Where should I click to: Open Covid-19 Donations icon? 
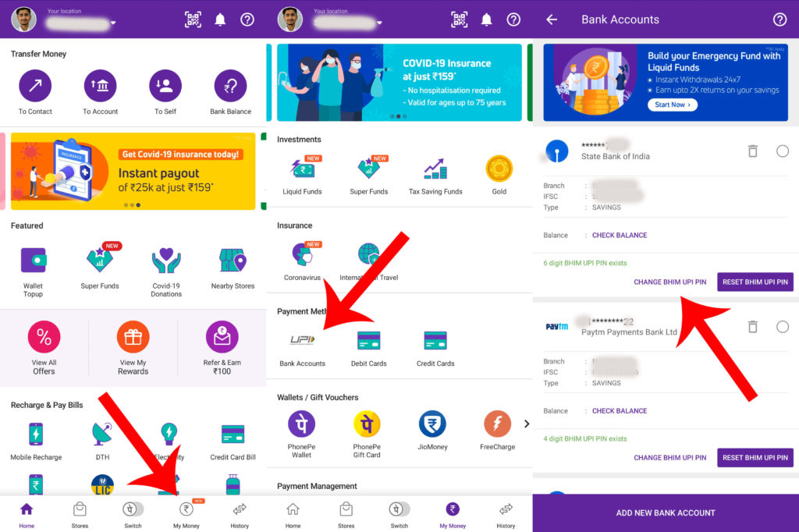pos(166,261)
